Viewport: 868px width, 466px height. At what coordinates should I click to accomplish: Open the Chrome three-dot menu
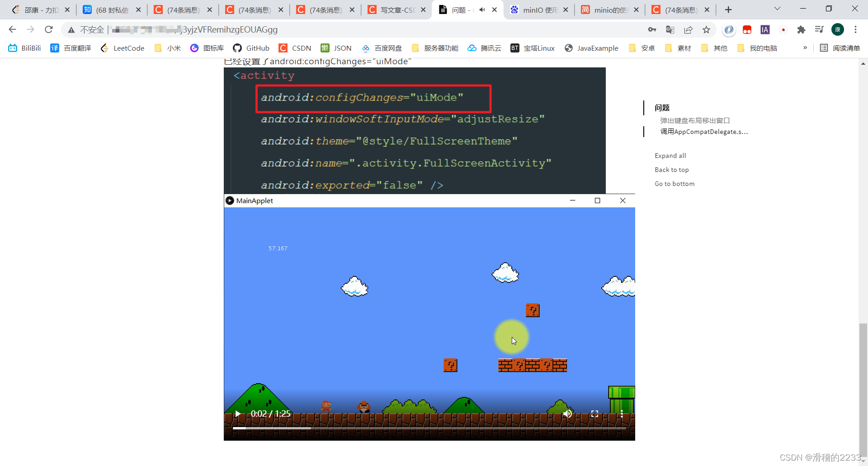855,29
